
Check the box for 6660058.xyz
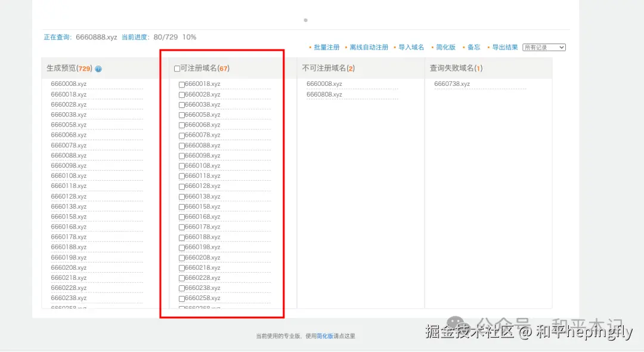[x=181, y=115]
